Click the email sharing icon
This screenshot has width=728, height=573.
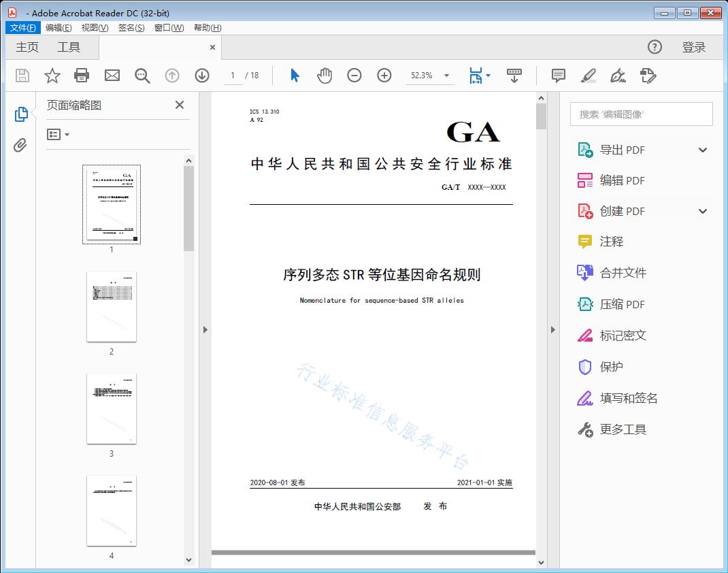coord(112,76)
